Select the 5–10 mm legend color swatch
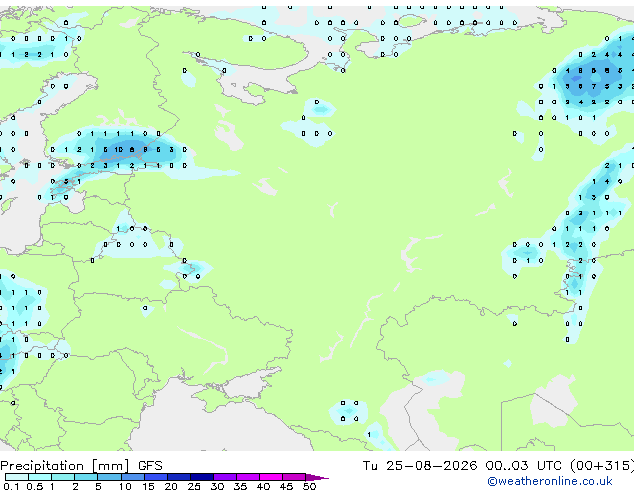The image size is (634, 490). [109, 477]
